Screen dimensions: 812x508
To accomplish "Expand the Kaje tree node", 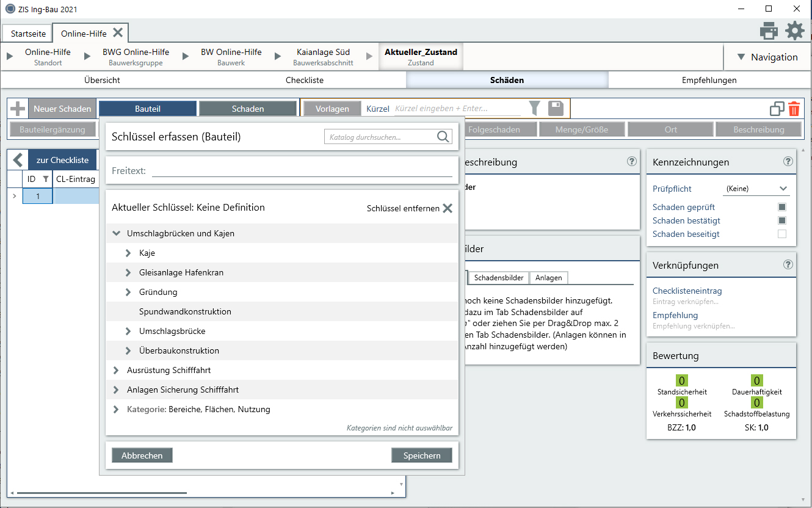I will click(128, 253).
